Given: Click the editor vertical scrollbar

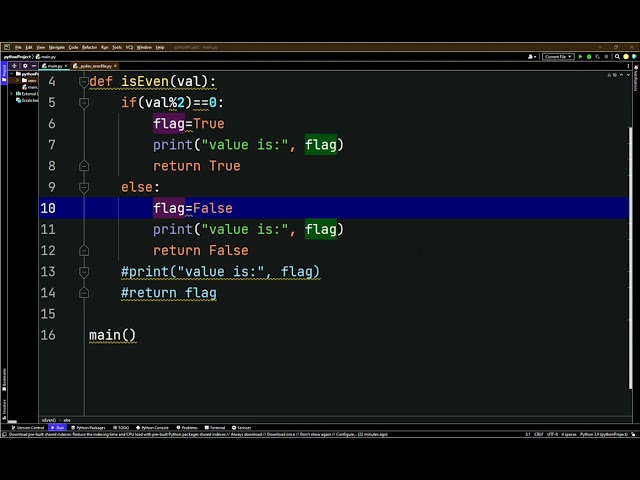Looking at the screenshot, I should 630,258.
